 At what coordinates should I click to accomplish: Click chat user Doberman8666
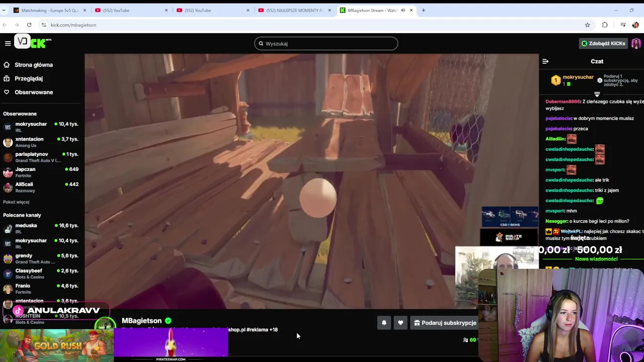pyautogui.click(x=562, y=102)
